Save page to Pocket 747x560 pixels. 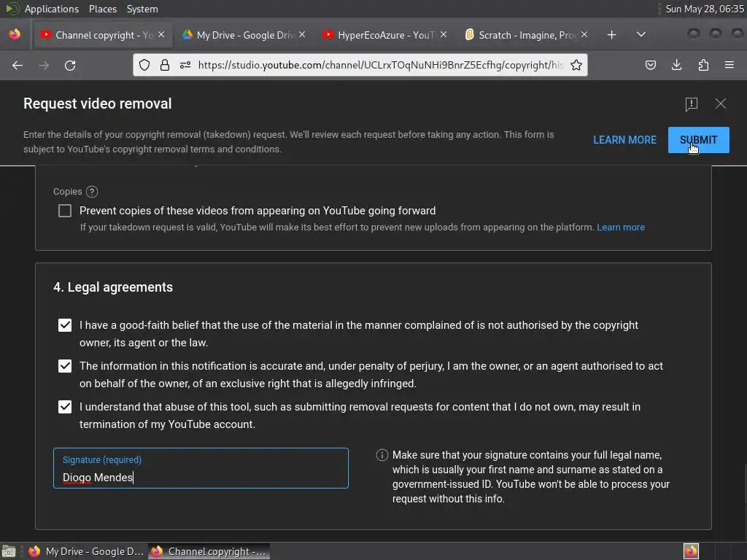point(651,65)
